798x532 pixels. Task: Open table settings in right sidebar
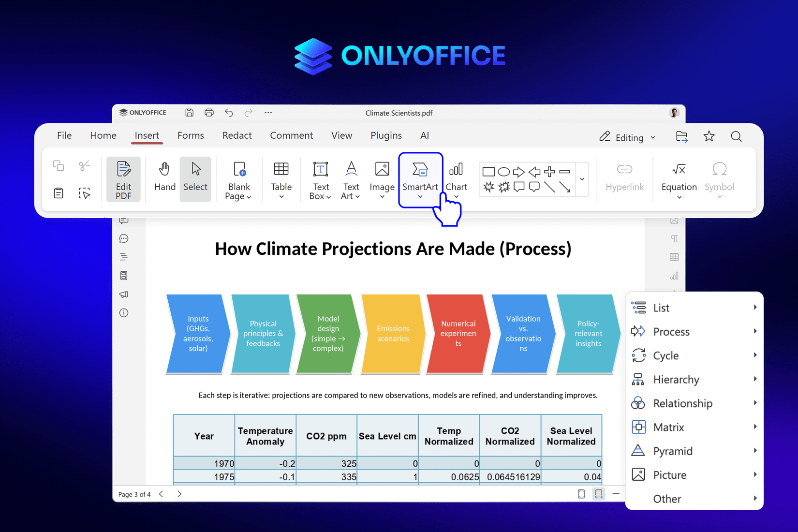point(674,257)
